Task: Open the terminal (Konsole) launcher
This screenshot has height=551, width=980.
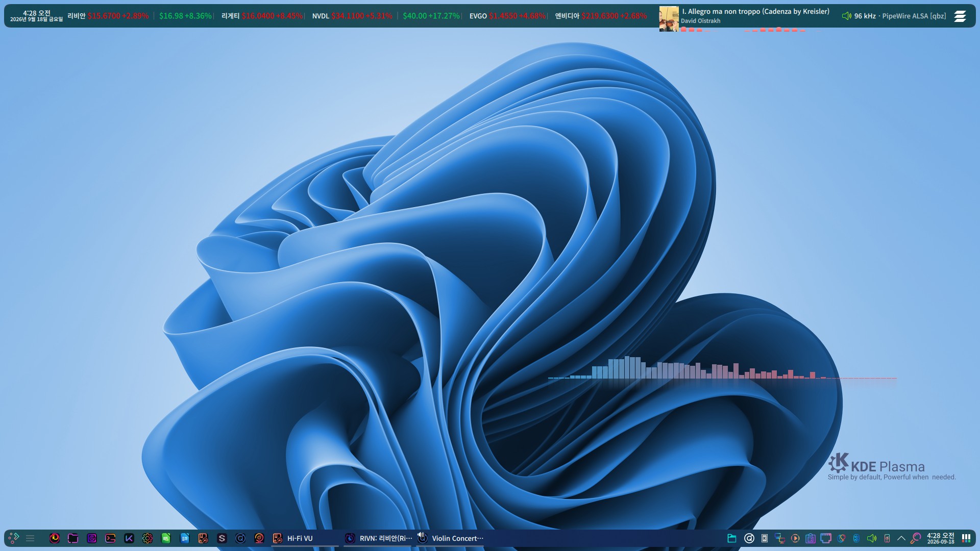Action: 110,538
